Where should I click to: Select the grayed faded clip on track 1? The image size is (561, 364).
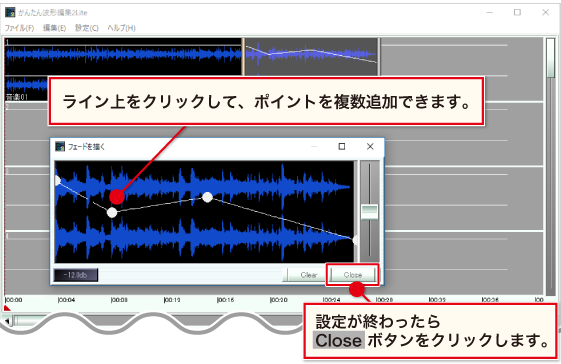(312, 57)
